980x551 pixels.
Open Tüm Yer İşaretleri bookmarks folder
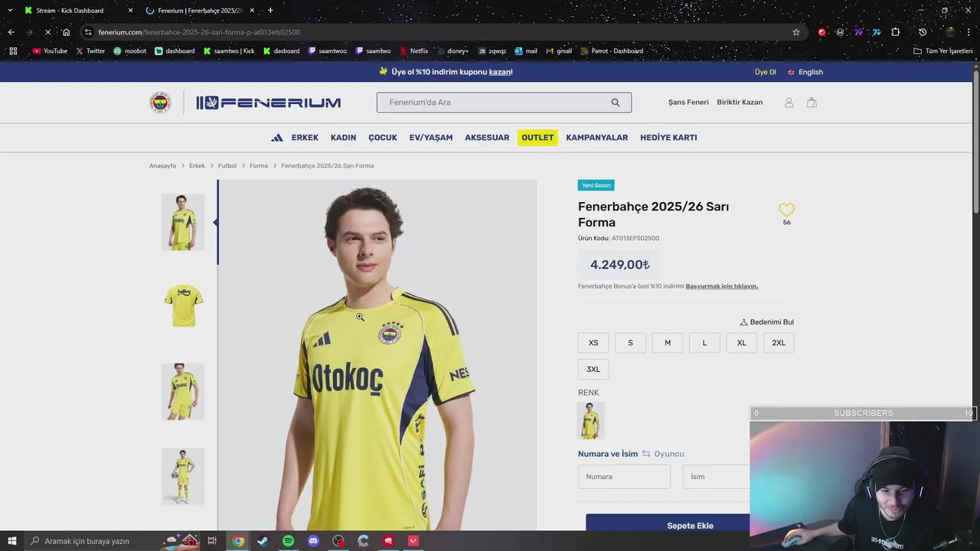942,51
